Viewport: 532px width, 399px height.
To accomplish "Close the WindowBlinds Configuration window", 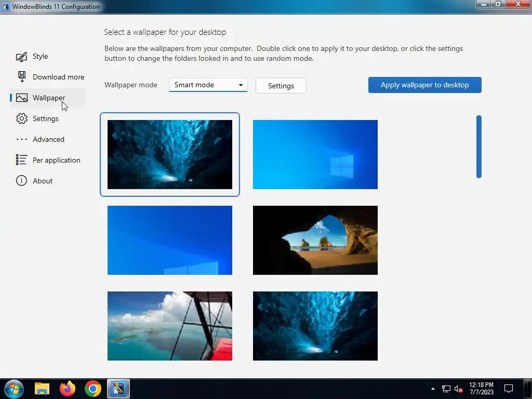I will [518, 4].
